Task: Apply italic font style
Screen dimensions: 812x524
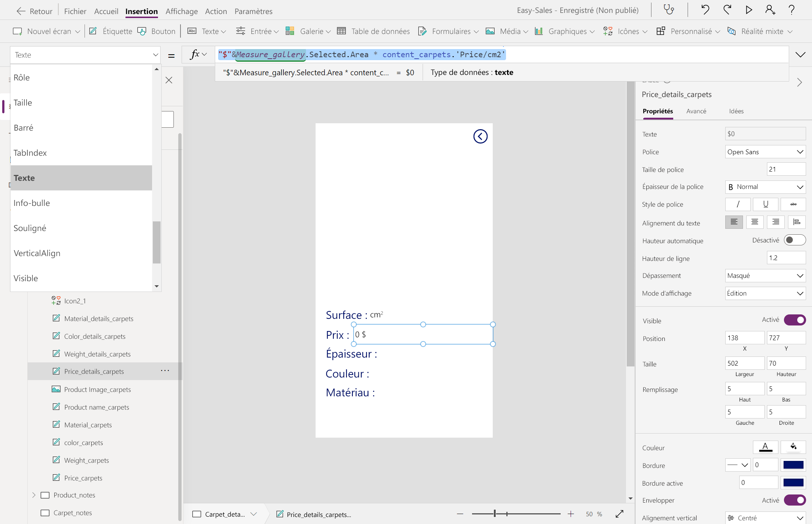Action: pos(738,204)
